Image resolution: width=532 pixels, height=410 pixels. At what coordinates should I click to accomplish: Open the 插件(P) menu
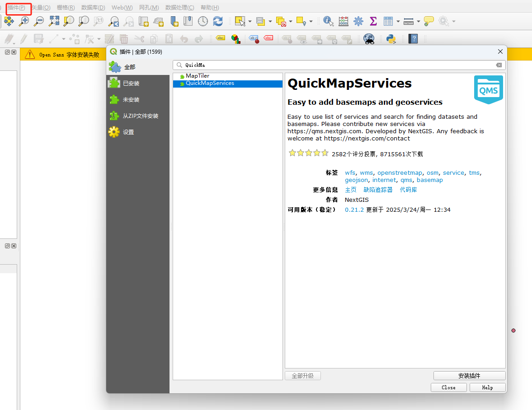[16, 8]
